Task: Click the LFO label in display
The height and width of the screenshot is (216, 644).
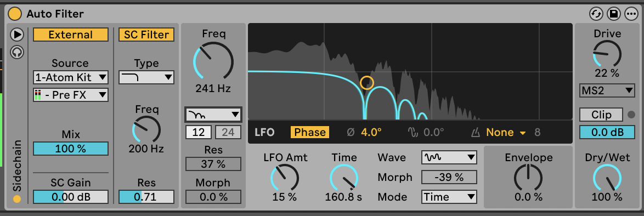Action: pos(264,132)
